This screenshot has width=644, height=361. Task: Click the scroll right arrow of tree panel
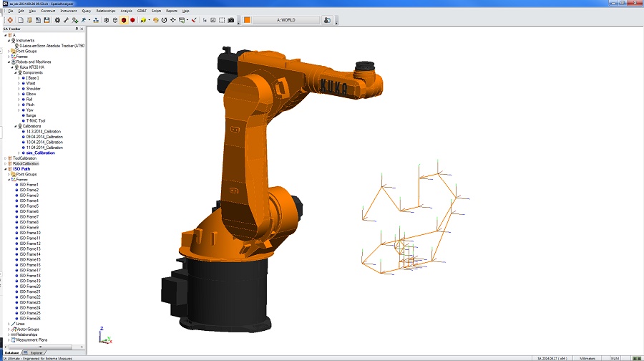[82, 347]
